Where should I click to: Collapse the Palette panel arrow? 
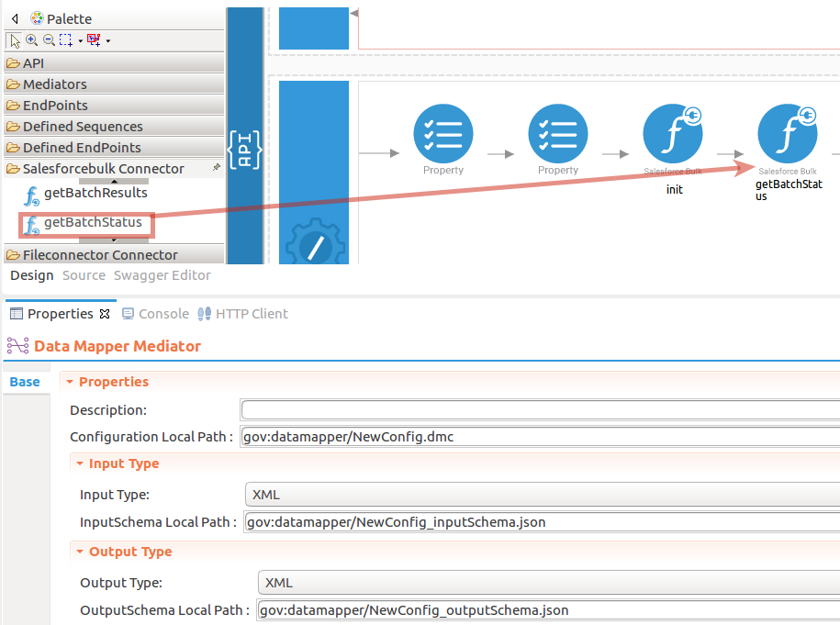click(x=15, y=18)
